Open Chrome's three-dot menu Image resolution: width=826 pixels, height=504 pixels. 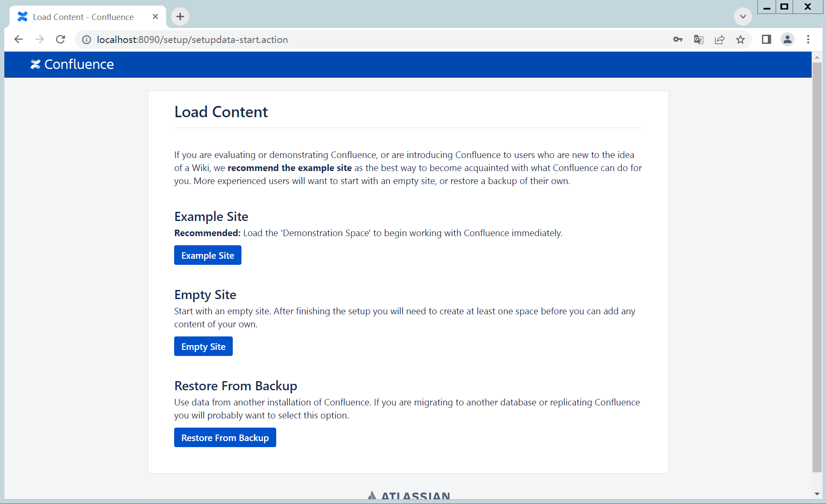[808, 40]
